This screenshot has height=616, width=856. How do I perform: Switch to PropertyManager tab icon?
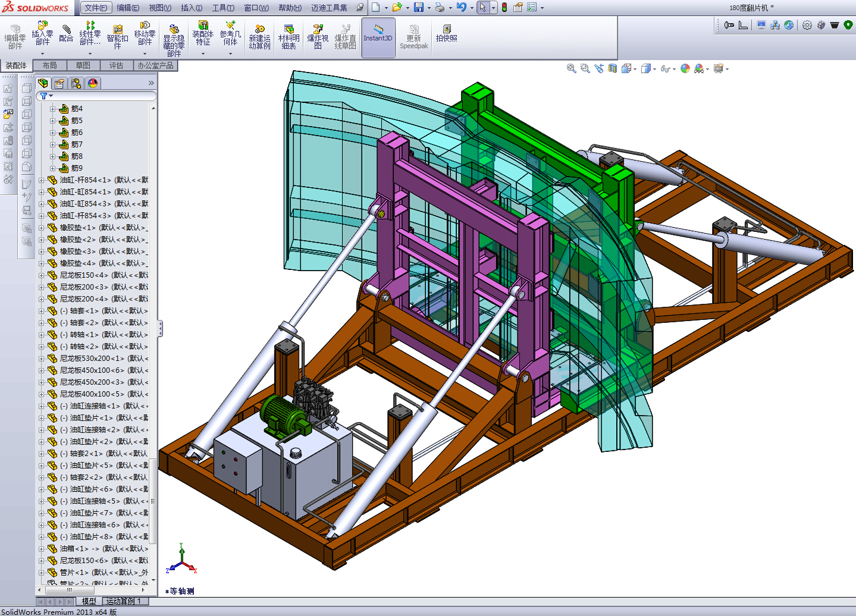[x=59, y=83]
